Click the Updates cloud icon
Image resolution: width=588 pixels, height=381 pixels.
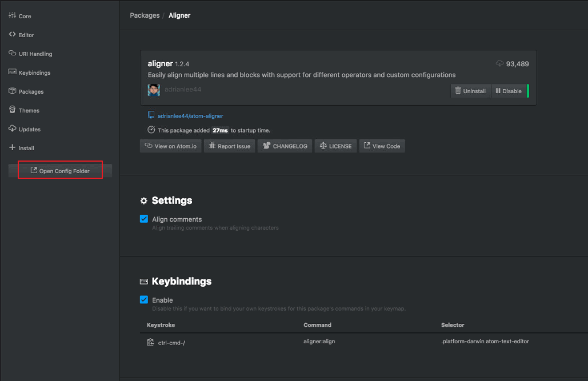click(13, 129)
